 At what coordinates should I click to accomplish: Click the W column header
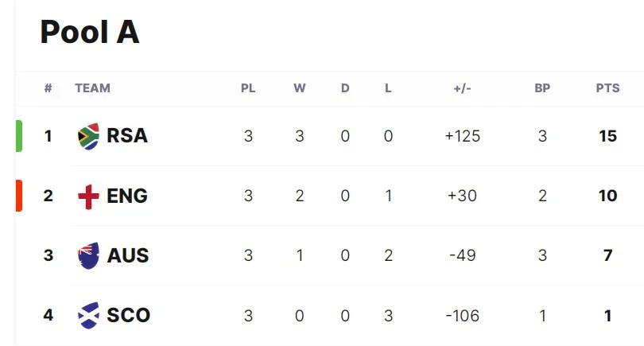[300, 88]
